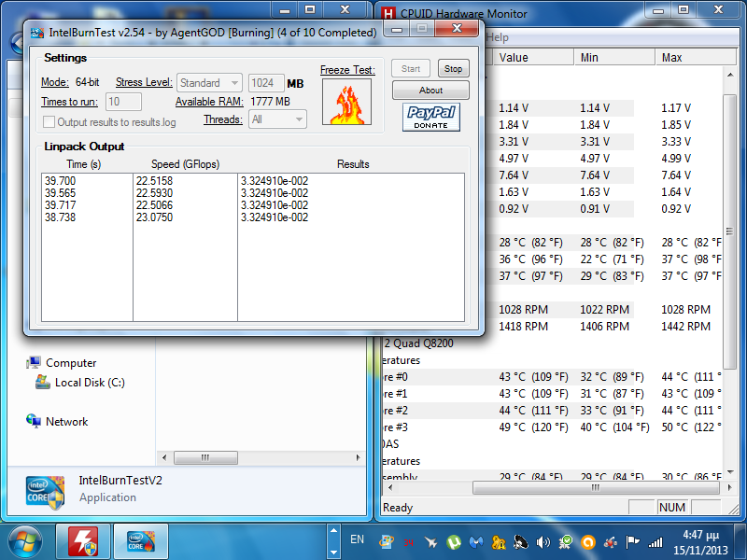Viewport: 747px width, 560px height.
Task: Click the Quad Q8200 processor row
Action: (419, 343)
